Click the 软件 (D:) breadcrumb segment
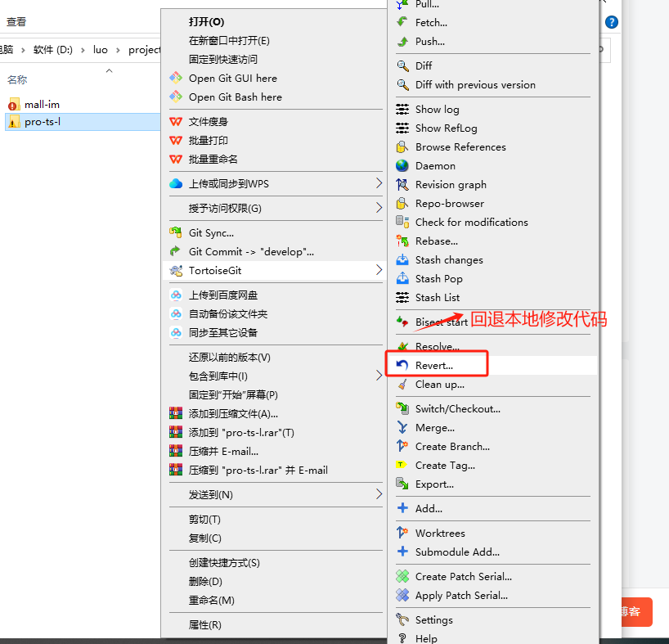The width and height of the screenshot is (669, 644). (x=53, y=50)
